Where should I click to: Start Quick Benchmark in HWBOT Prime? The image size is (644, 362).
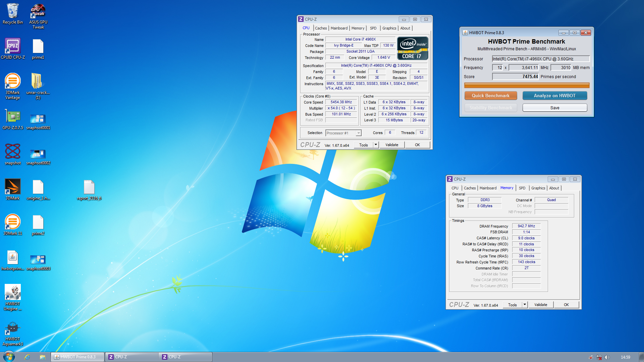[490, 96]
